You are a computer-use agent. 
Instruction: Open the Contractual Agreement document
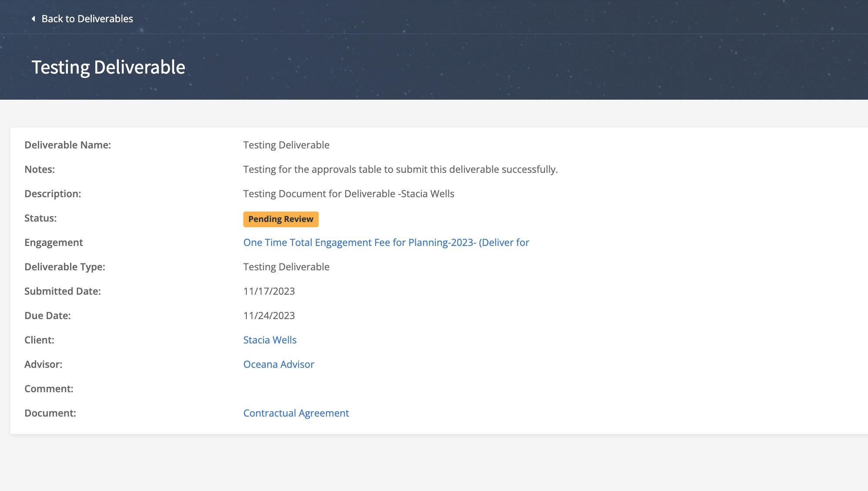click(x=296, y=413)
